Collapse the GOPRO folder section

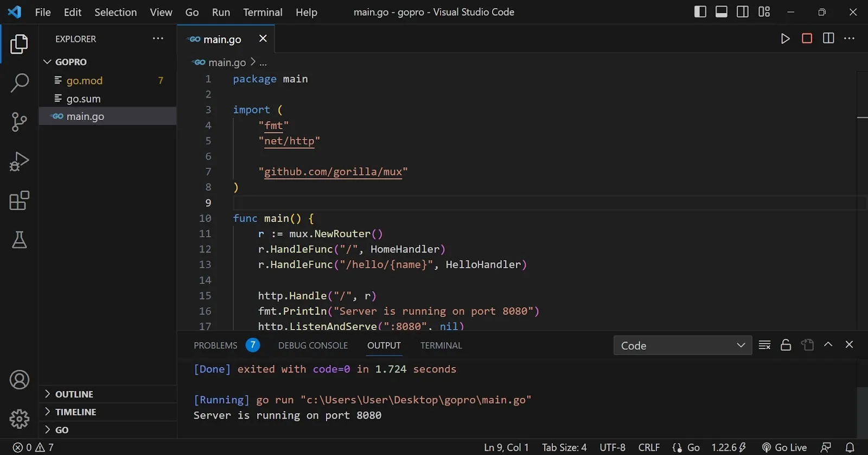pos(108,62)
